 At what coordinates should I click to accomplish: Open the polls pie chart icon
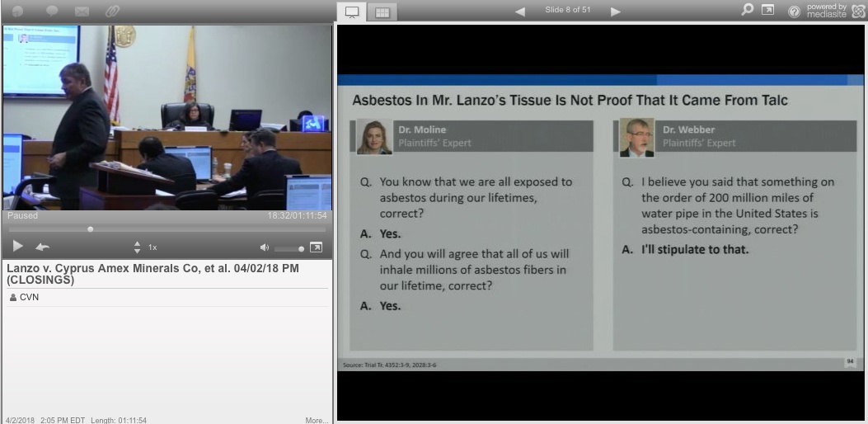click(17, 12)
